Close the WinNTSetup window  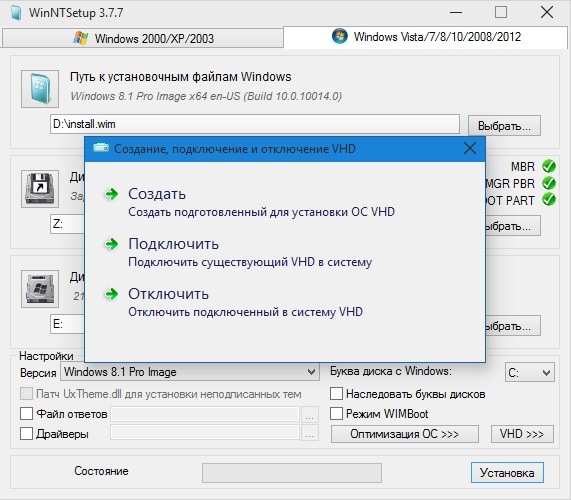coord(547,13)
